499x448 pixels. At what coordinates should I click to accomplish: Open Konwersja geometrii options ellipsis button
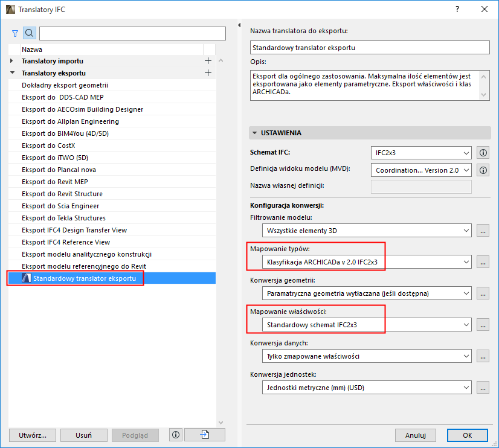click(483, 293)
